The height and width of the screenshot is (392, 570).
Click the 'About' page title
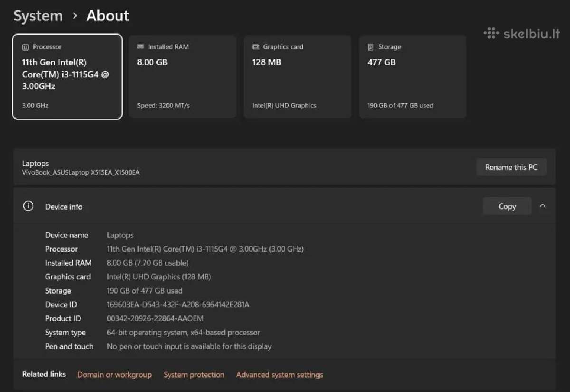(108, 16)
